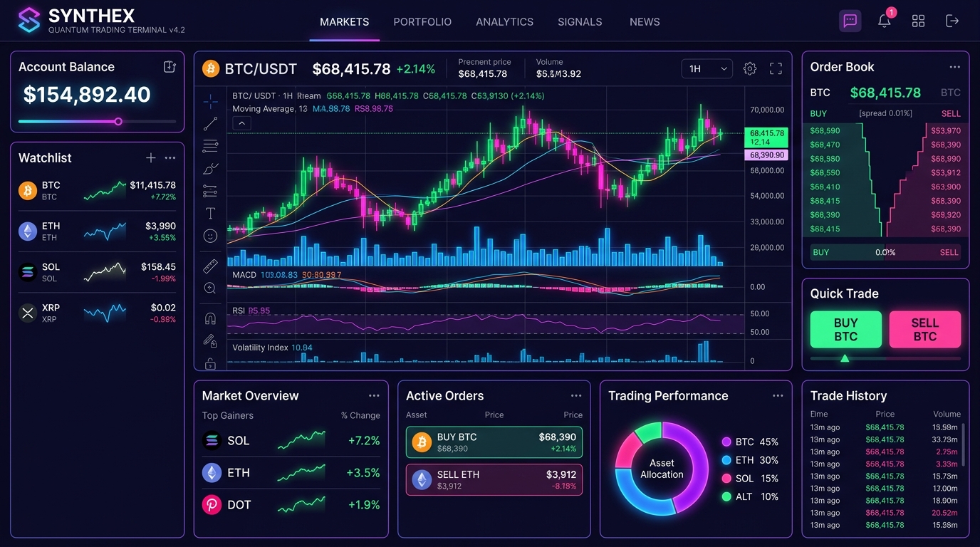This screenshot has height=547, width=980.
Task: Click the padlock lock-drawings icon
Action: pos(210,363)
